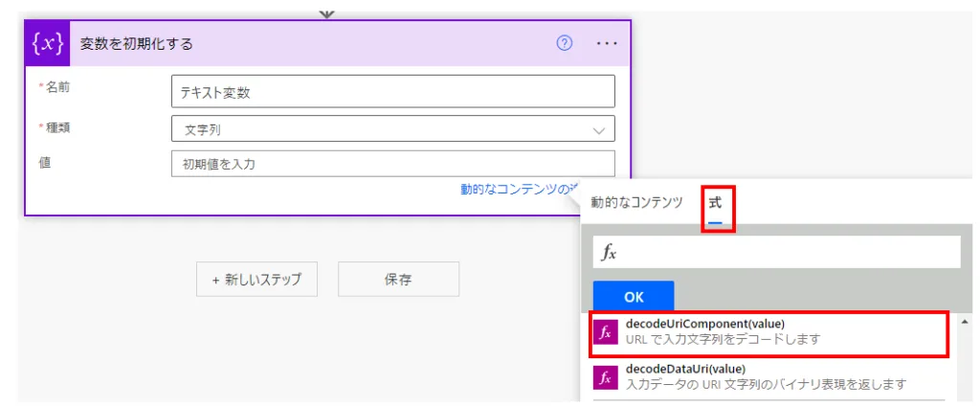Click the 名前 field containing テキスト変数
The image size is (980, 408).
(x=392, y=93)
